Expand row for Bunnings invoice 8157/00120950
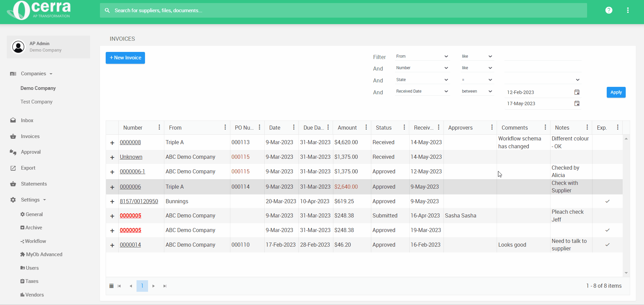 click(x=112, y=202)
